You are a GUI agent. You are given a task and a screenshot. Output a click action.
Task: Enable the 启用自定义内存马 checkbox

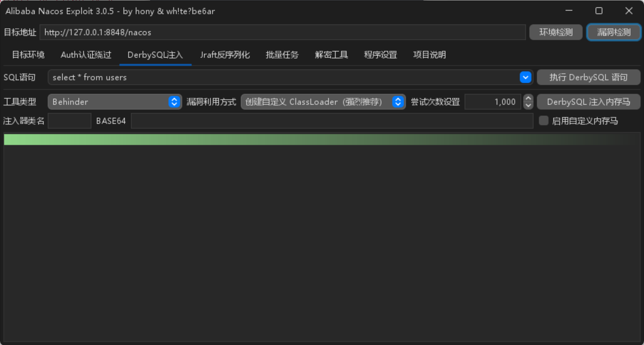click(543, 120)
